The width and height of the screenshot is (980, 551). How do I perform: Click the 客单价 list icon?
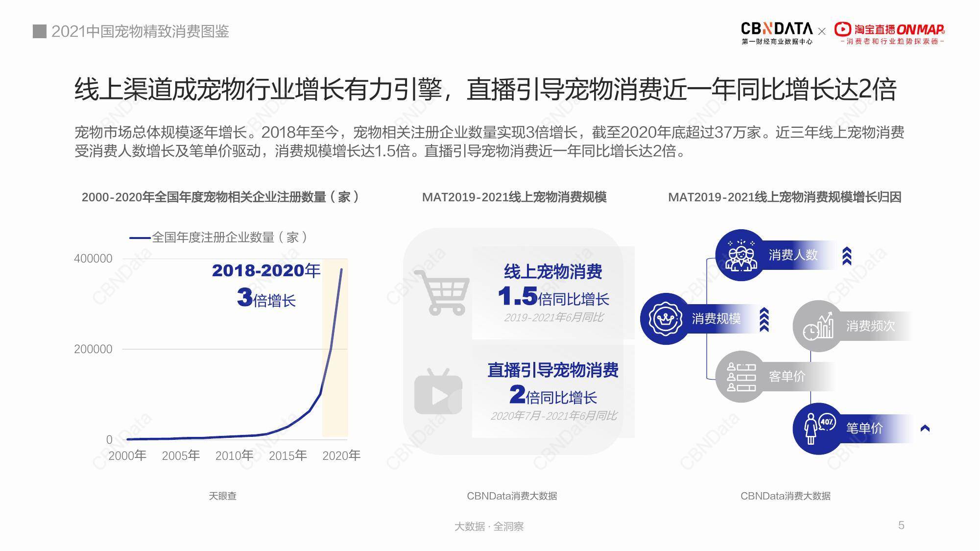coord(741,377)
